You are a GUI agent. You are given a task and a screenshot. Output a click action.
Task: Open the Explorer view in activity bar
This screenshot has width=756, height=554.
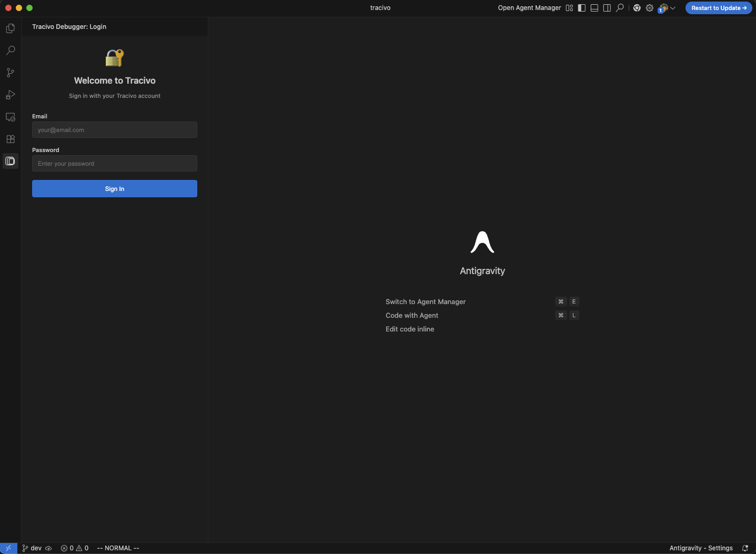point(11,28)
